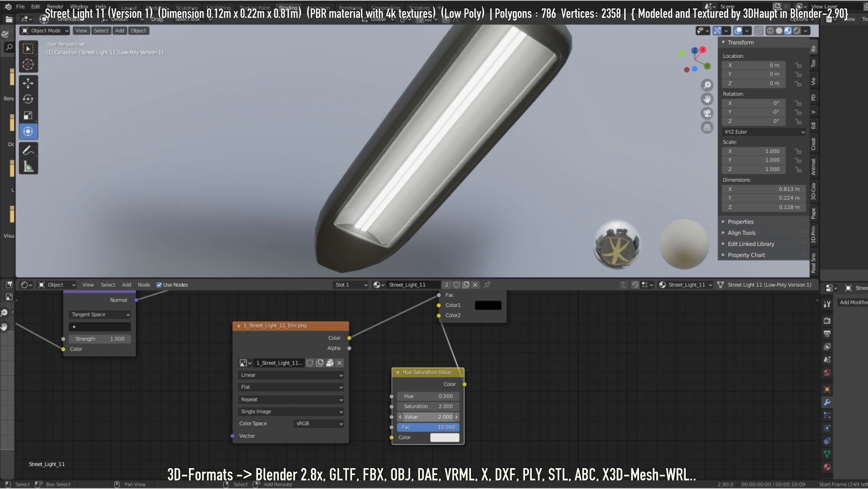The height and width of the screenshot is (489, 868).
Task: Open image file icon in Emi.png node
Action: point(330,363)
